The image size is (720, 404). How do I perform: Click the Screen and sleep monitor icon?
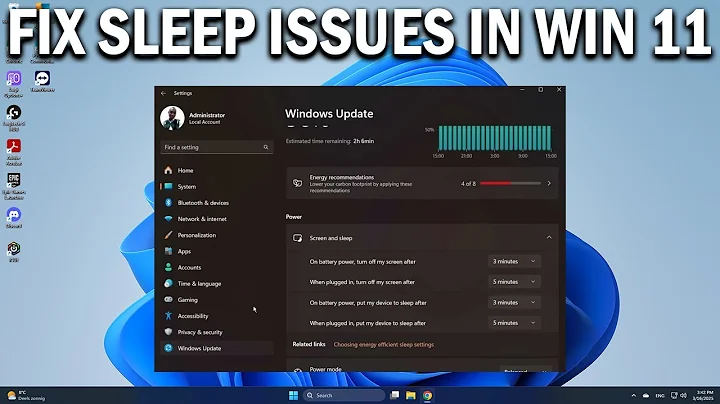point(298,238)
